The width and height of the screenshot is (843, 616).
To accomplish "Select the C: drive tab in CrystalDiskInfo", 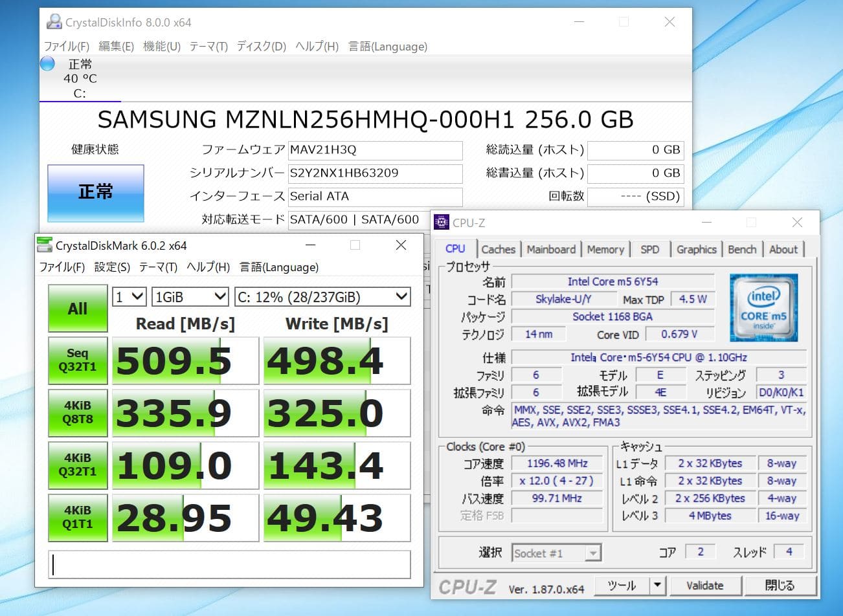I will point(80,79).
